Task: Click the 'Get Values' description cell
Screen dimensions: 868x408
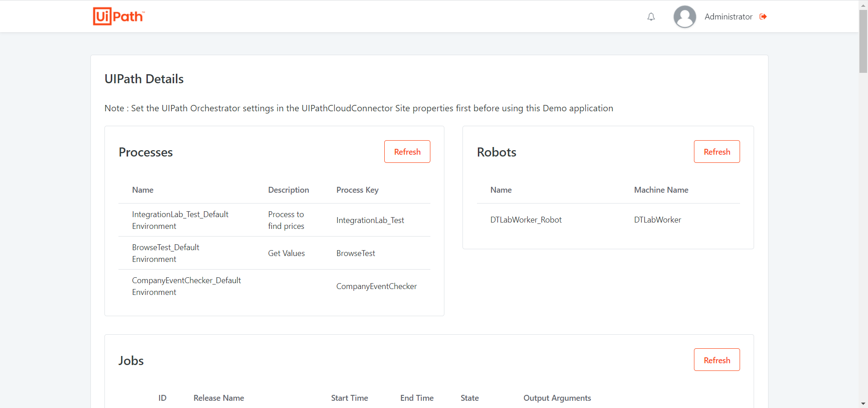Action: click(286, 253)
